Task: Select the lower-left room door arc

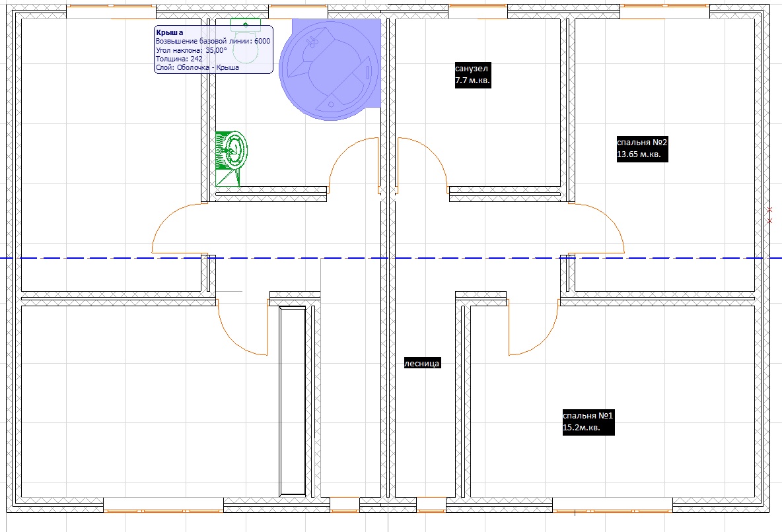Action: pos(242,327)
